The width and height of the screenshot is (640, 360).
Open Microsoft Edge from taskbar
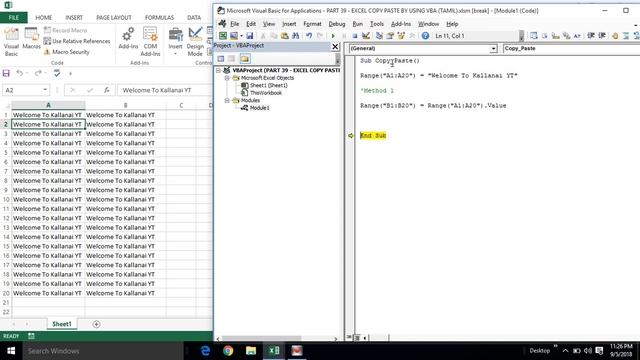point(205,351)
